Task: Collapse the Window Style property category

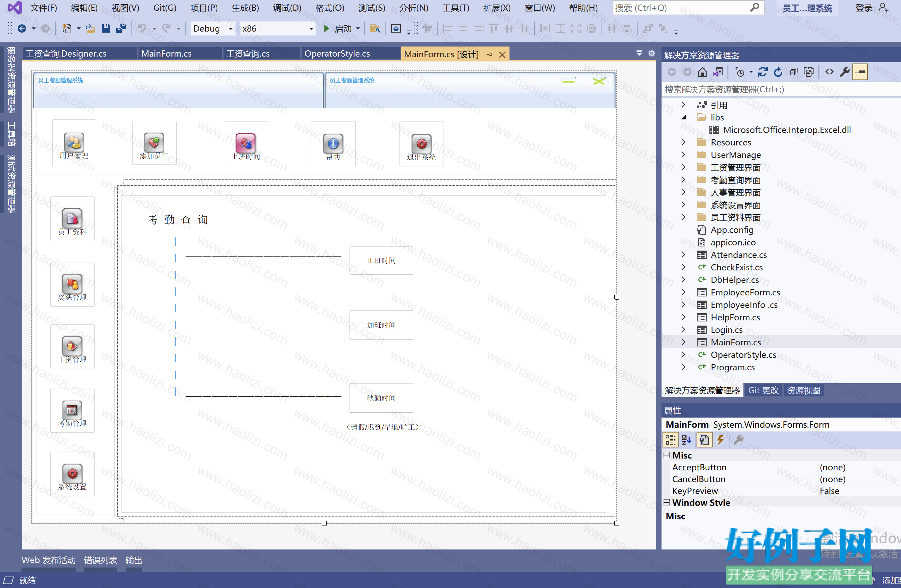Action: tap(667, 502)
